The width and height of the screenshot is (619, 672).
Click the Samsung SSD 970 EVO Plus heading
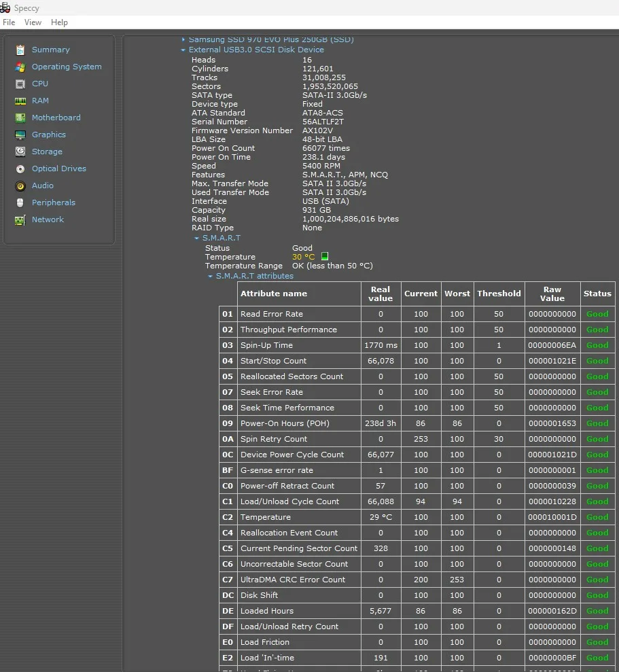coord(271,39)
